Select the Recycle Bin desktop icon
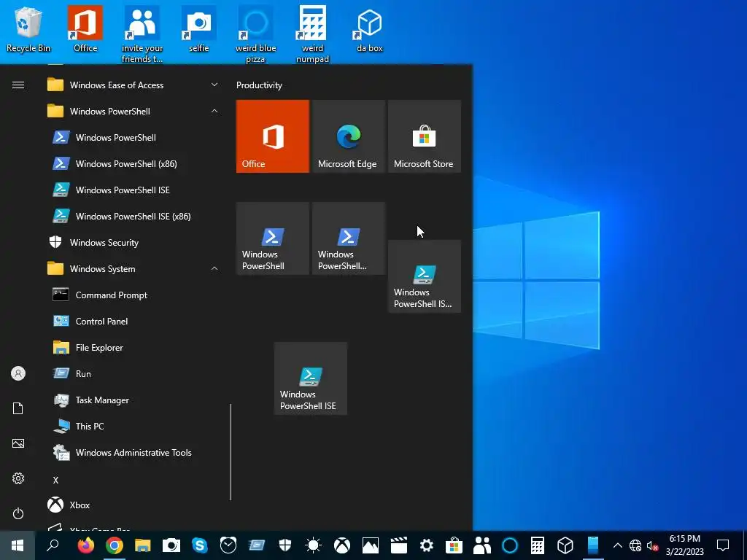747x560 pixels. pos(28,29)
